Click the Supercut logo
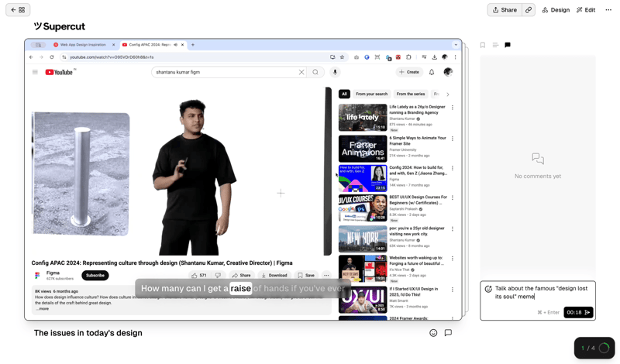This screenshot has width=620, height=364. [60, 26]
